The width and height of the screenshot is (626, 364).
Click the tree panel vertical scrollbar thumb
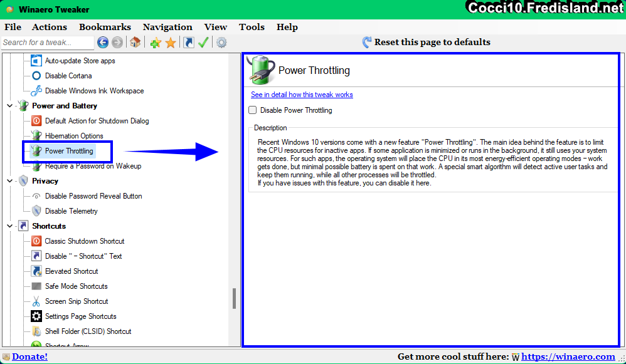[235, 299]
